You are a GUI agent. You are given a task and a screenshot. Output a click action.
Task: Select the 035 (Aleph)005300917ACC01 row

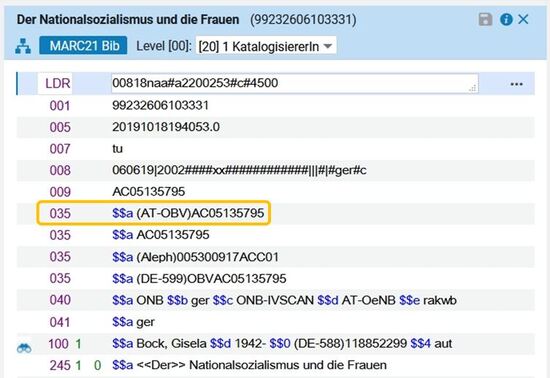pyautogui.click(x=276, y=257)
